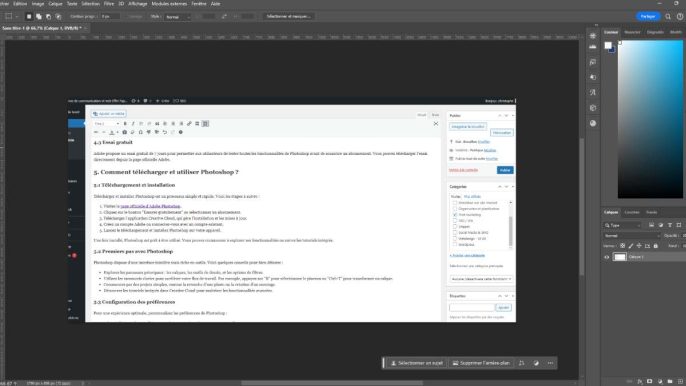Open the paragraph format dropdown in the WordPress editor

point(106,124)
